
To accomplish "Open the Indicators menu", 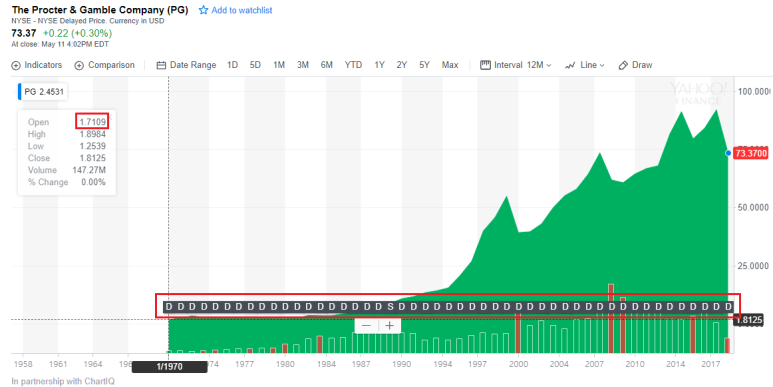I will tap(43, 65).
